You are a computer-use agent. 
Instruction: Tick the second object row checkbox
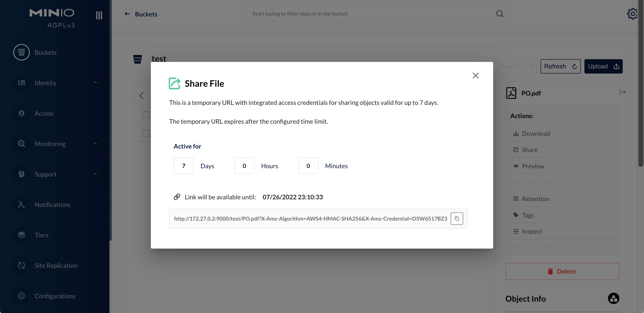(x=146, y=133)
